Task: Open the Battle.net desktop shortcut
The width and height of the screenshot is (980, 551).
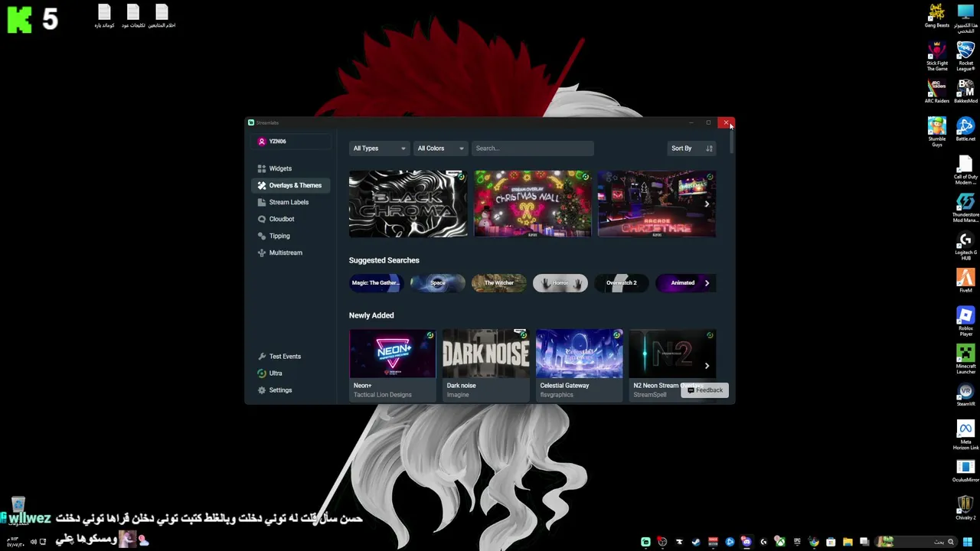Action: pyautogui.click(x=965, y=129)
